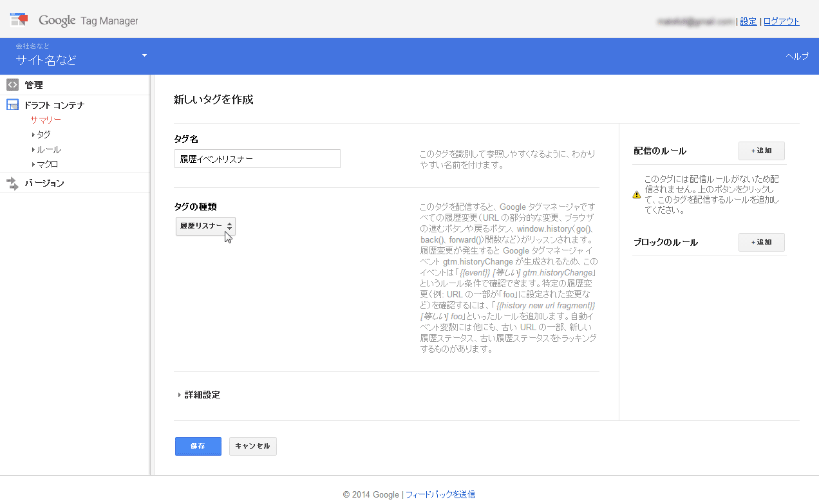The image size is (819, 504).
Task: Click the yellow warning icon beside delivery rule notice
Action: pyautogui.click(x=637, y=194)
